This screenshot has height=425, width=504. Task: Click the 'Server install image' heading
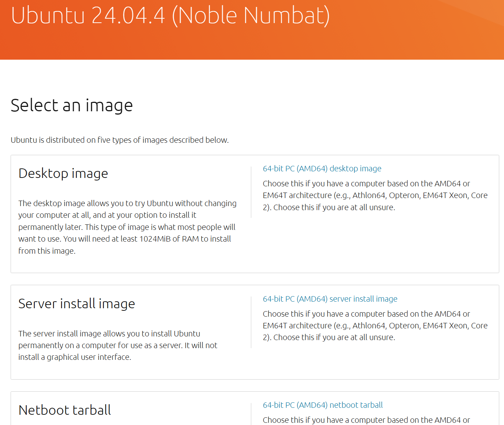tap(77, 304)
